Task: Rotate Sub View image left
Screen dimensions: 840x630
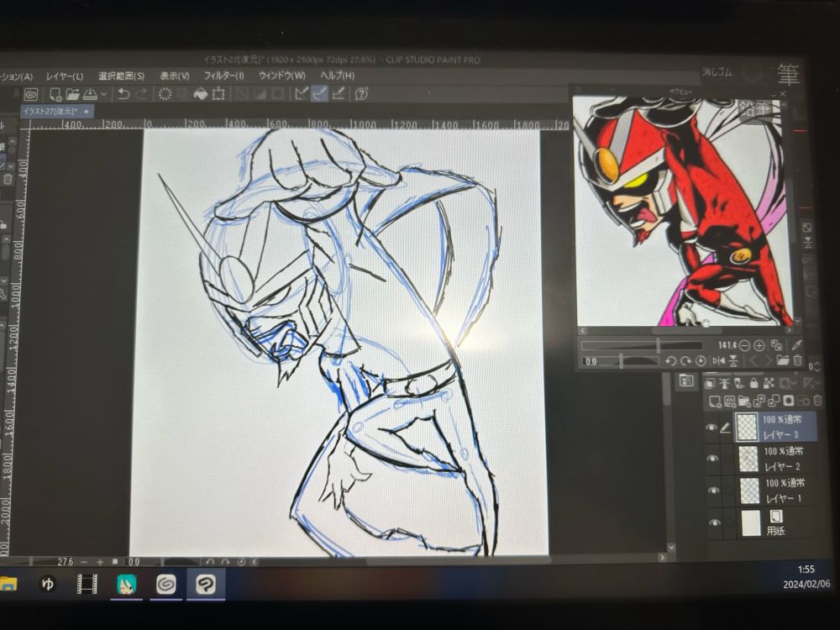Action: pyautogui.click(x=670, y=361)
